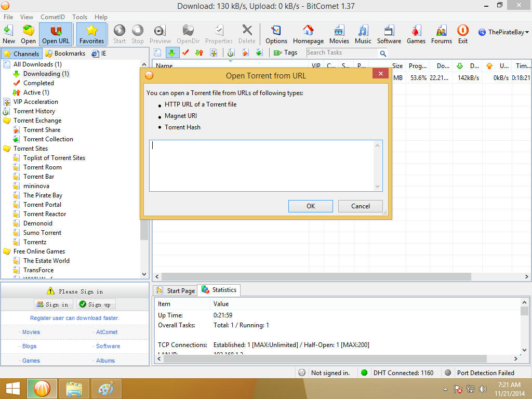Toggle the Favorites star toolbar button
The width and height of the screenshot is (532, 399).
pos(91,34)
